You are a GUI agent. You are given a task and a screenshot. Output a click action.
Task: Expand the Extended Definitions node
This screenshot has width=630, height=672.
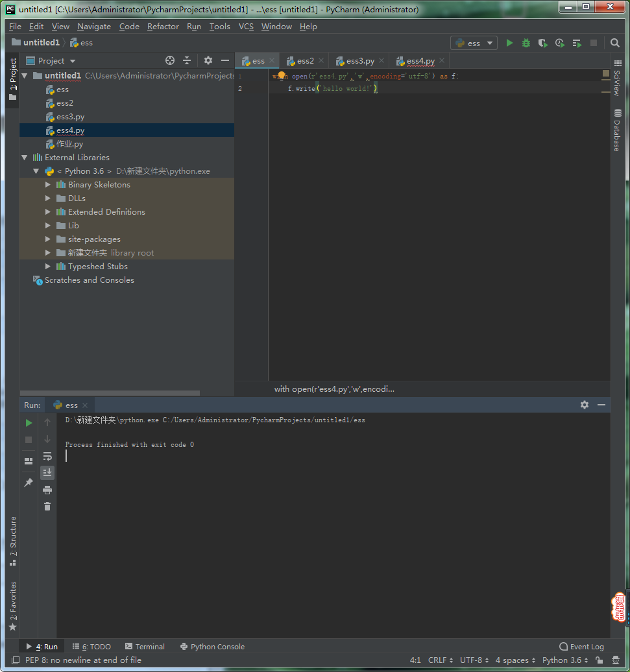48,212
